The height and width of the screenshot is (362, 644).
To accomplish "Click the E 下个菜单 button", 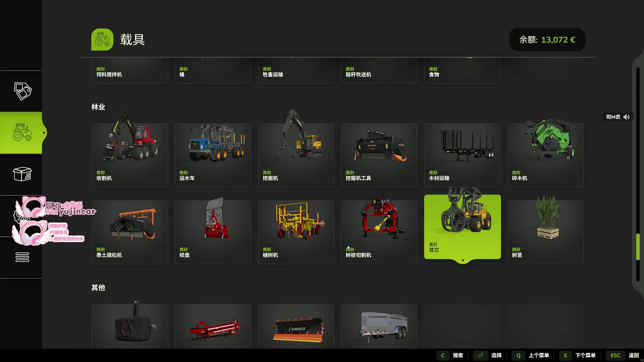I will click(577, 355).
